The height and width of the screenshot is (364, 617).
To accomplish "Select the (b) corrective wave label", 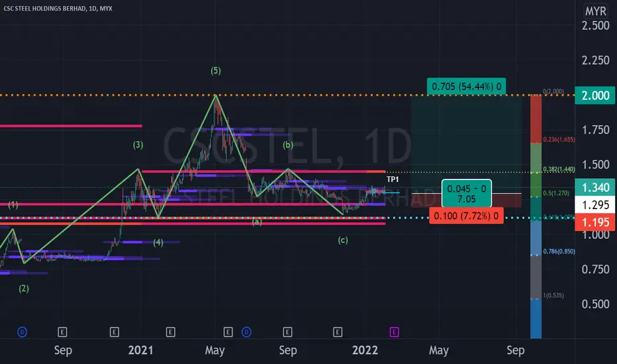I will point(287,145).
